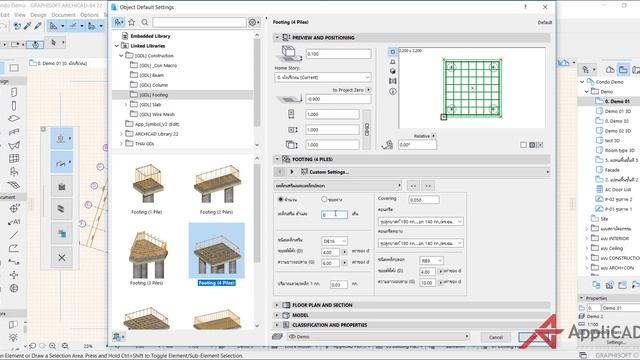The height and width of the screenshot is (360, 640).
Task: Expand the ARCHICAD Library 22 folder
Action: pos(122,134)
